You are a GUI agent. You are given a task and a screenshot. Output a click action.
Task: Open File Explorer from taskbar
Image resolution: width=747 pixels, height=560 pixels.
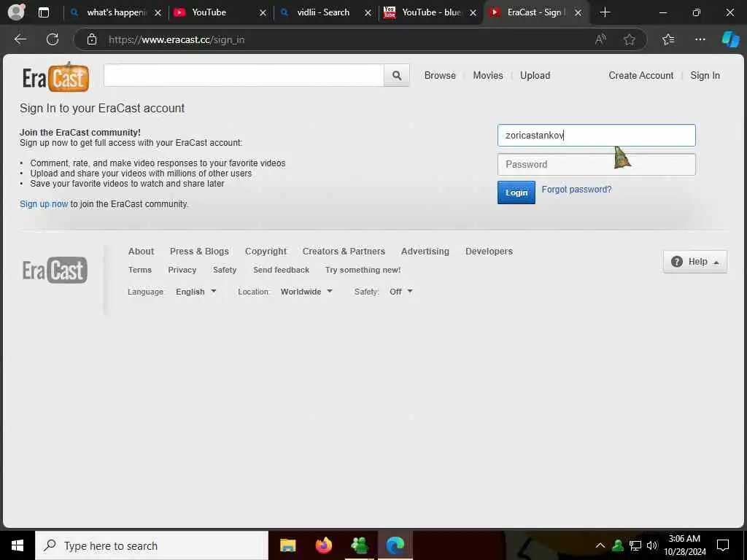pos(287,545)
